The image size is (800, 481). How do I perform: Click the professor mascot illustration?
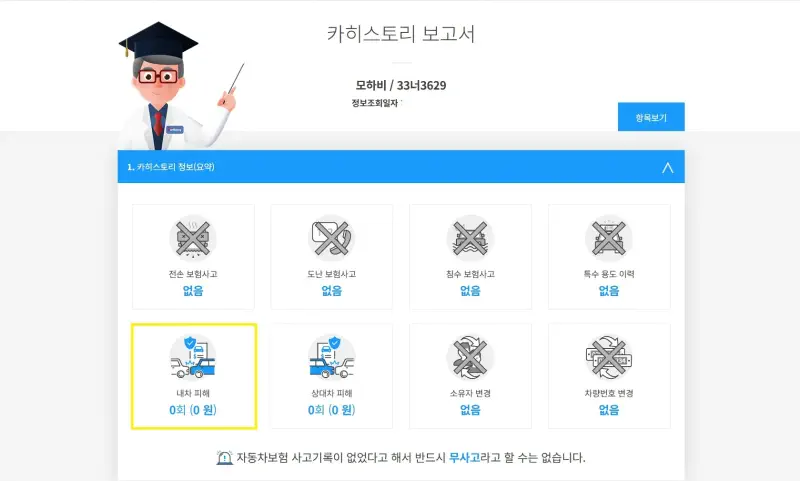point(179,86)
